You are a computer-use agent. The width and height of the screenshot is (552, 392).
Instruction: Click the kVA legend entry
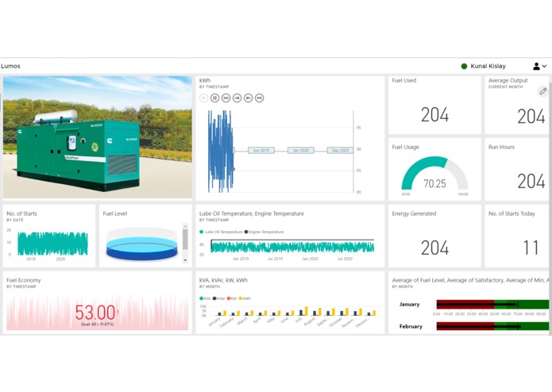tap(205, 298)
